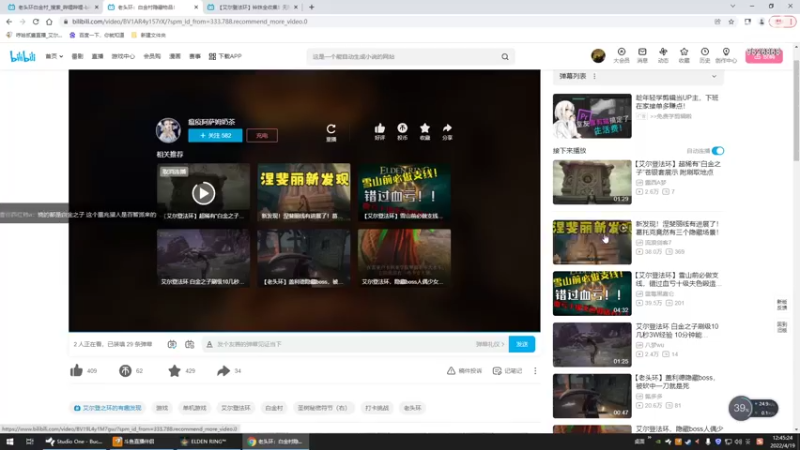The width and height of the screenshot is (800, 450).
Task: Open the 老头环 tag
Action: click(x=412, y=408)
